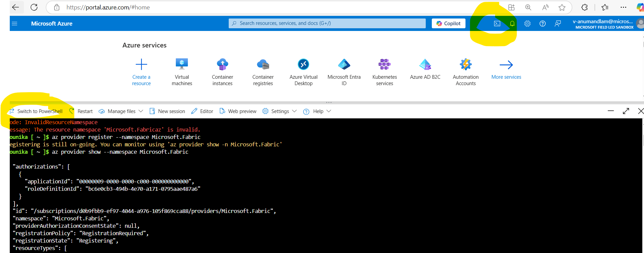
Task: Click the browser address bar URL
Action: click(108, 7)
